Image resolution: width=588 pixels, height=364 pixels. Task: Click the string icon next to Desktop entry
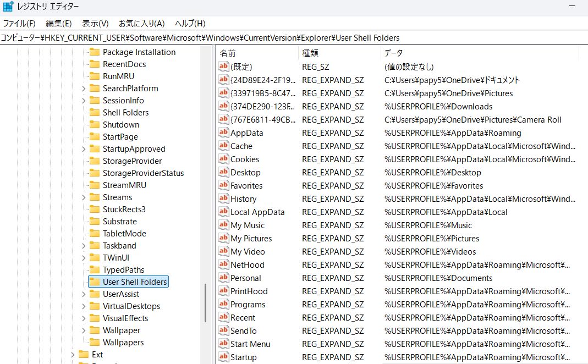(x=223, y=172)
